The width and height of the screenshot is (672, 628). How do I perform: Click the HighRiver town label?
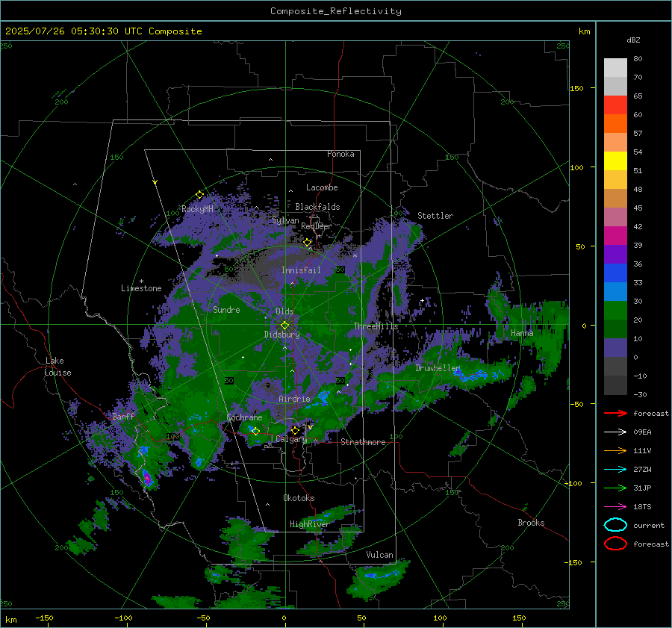point(309,524)
